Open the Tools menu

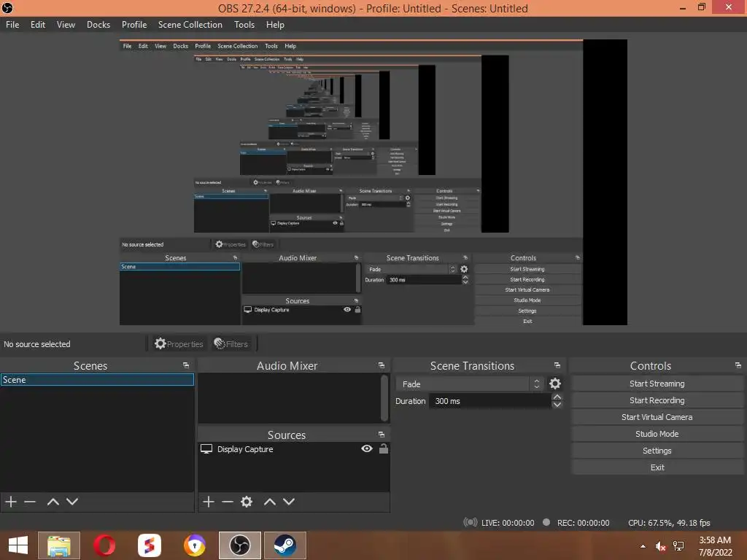pos(244,25)
